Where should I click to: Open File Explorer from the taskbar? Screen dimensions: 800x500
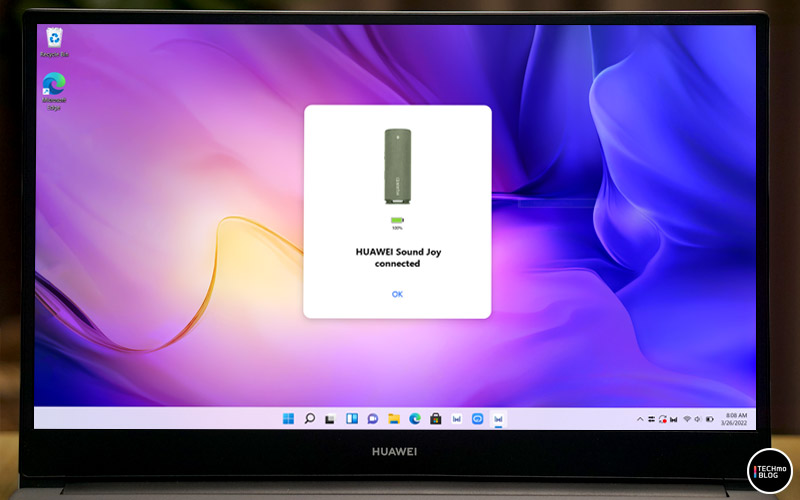pos(393,419)
